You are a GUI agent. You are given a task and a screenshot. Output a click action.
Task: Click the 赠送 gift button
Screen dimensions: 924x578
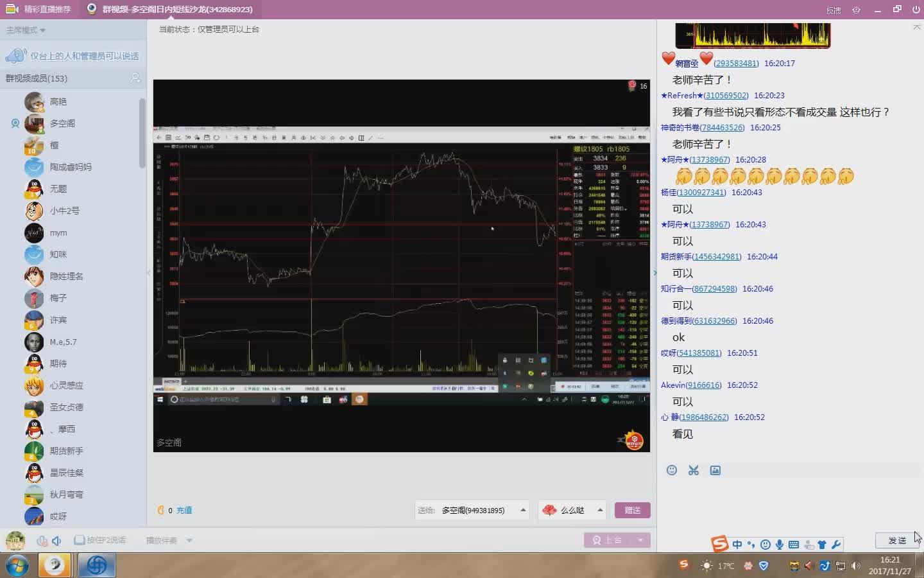632,510
